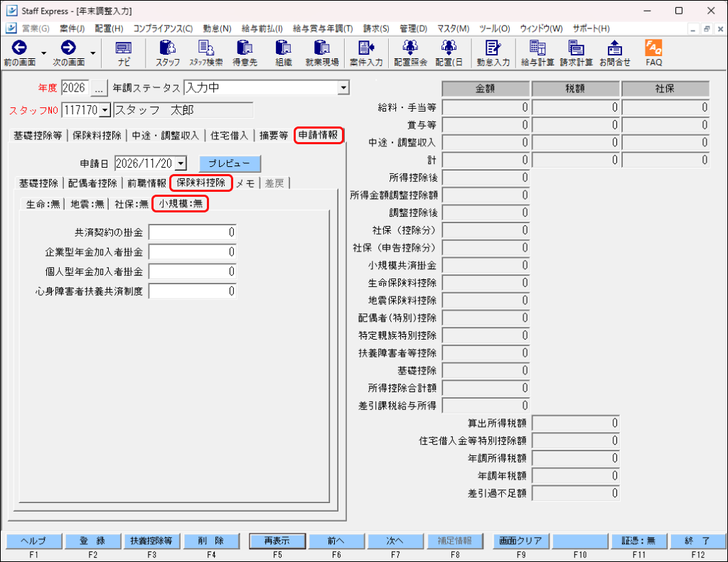Click the 企業型年金加入者掛金 input field
This screenshot has width=728, height=562.
tap(193, 252)
